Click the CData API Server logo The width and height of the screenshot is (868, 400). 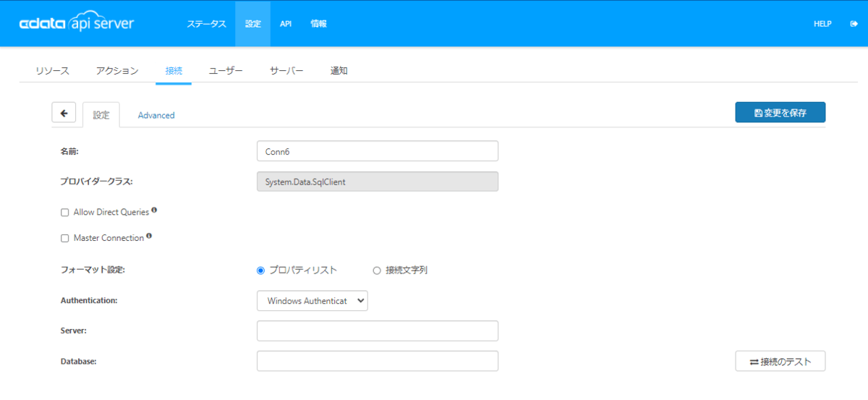[x=76, y=23]
